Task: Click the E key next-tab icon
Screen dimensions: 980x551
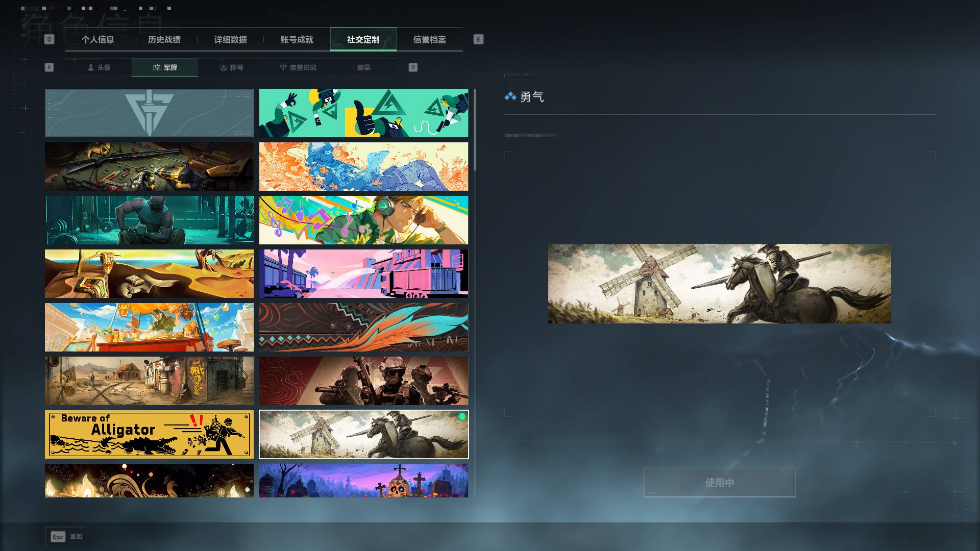Action: pyautogui.click(x=478, y=39)
